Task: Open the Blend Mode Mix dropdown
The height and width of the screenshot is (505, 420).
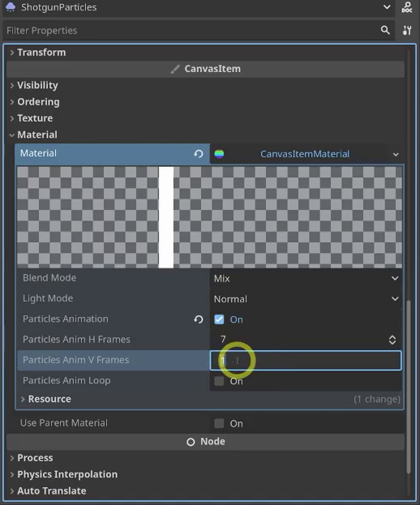Action: 306,278
